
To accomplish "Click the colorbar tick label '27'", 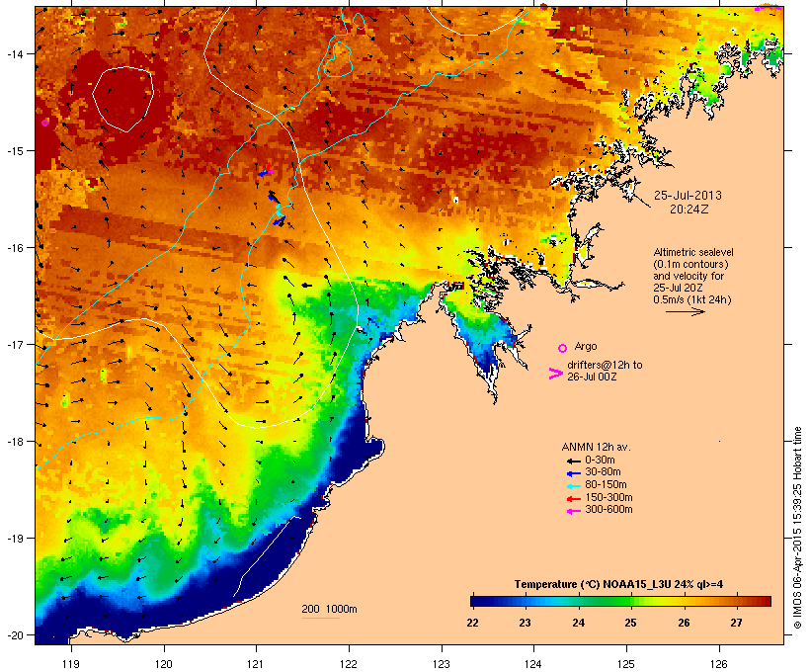I will point(736,623).
